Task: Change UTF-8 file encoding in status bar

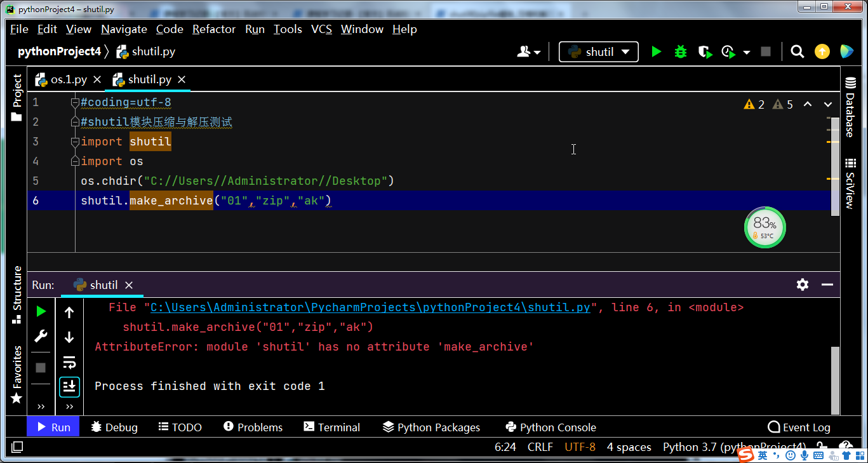Action: 580,447
